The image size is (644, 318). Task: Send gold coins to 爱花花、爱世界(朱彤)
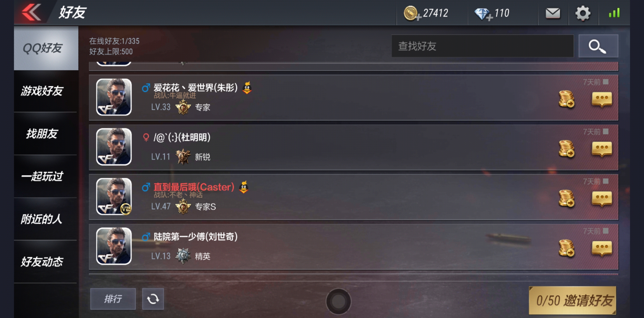pos(566,99)
